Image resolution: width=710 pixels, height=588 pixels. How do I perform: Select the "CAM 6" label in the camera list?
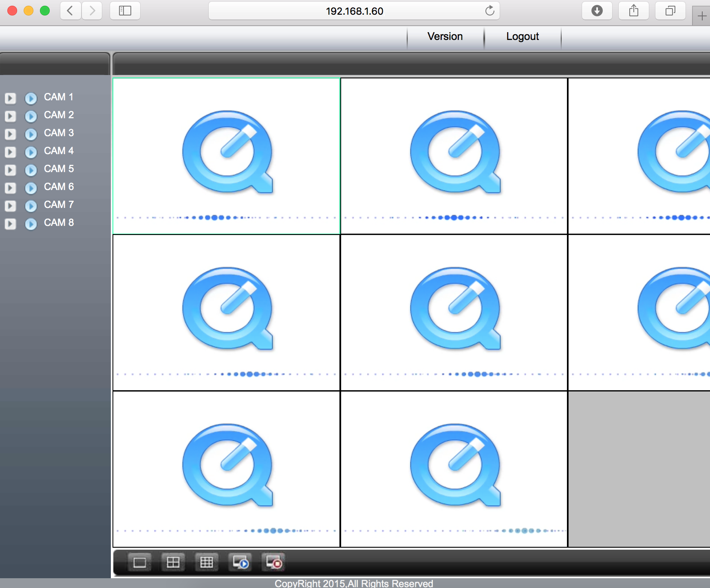point(59,187)
